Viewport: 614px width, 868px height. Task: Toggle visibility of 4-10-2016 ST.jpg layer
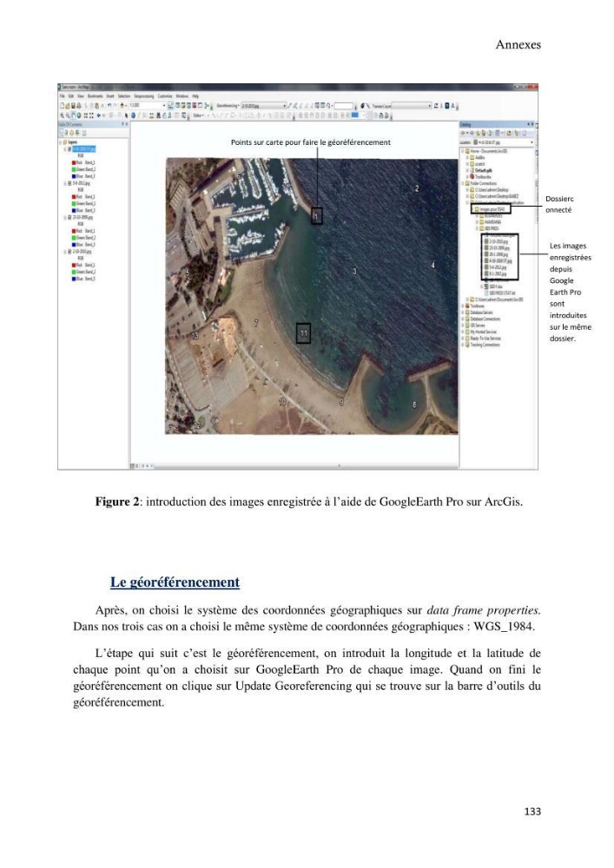pyautogui.click(x=69, y=149)
